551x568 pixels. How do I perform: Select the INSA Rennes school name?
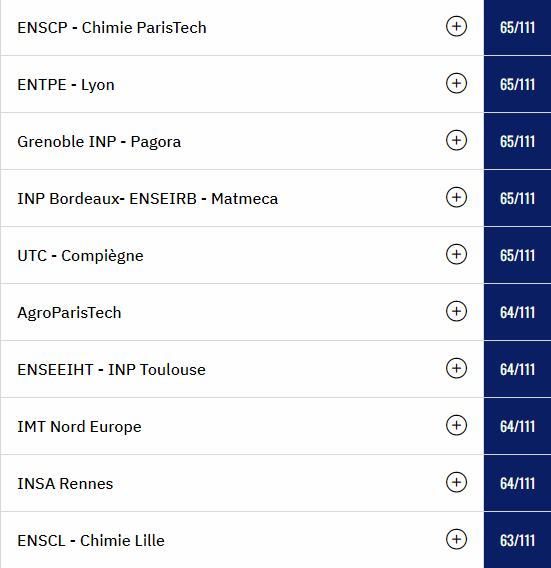[65, 484]
